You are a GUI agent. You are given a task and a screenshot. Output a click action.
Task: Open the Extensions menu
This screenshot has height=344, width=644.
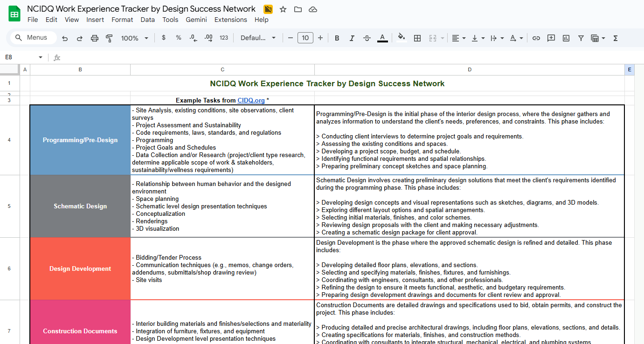pos(230,20)
